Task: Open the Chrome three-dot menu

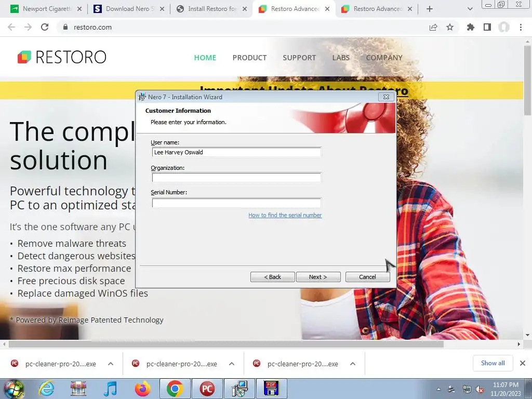Action: [x=521, y=27]
